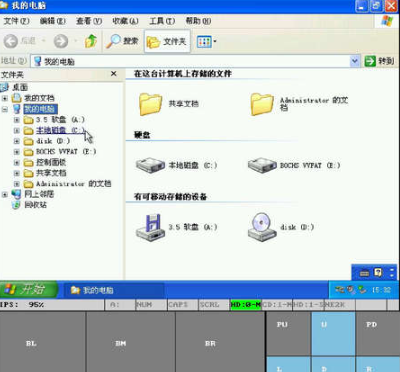Screen dimensions: 400x372
Task: Select Recycle Bin in folder tree
Action: [x=35, y=205]
